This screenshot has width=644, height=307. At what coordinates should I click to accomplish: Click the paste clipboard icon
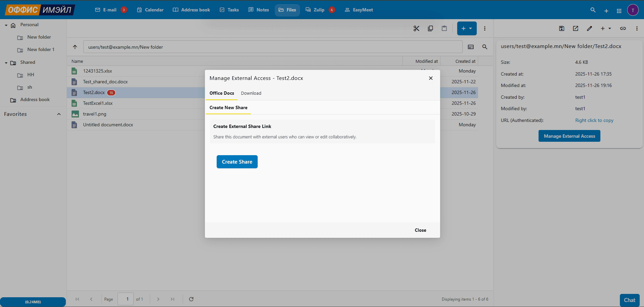click(444, 29)
